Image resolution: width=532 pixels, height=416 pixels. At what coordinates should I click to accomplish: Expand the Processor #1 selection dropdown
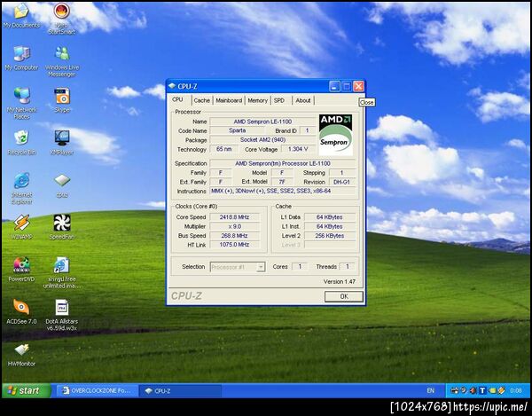click(x=261, y=267)
